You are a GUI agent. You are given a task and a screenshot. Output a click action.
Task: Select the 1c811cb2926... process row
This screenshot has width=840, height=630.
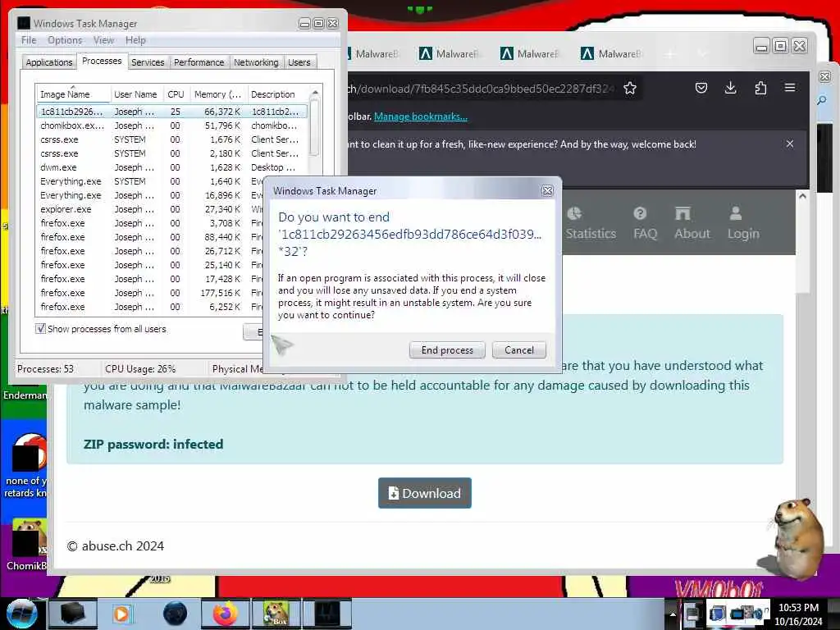[x=171, y=112]
